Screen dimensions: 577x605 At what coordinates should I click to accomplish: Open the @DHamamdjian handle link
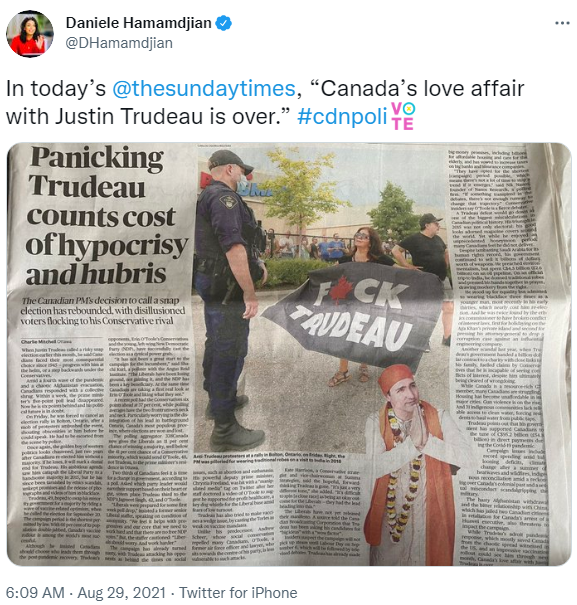click(119, 43)
